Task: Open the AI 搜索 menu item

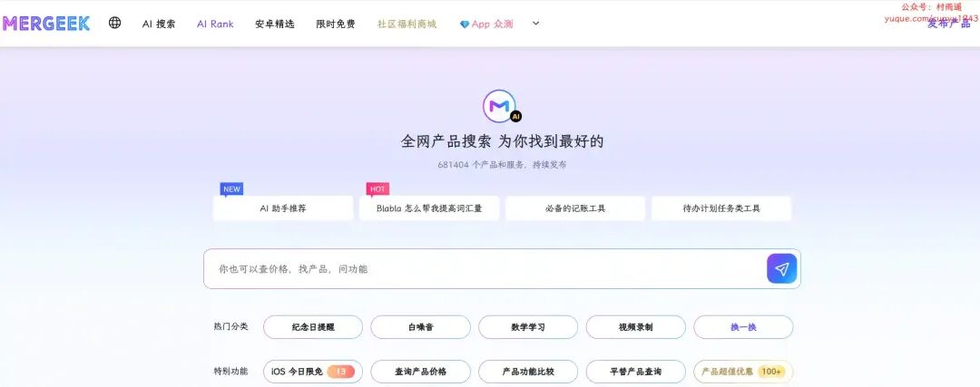Action: pos(159,24)
